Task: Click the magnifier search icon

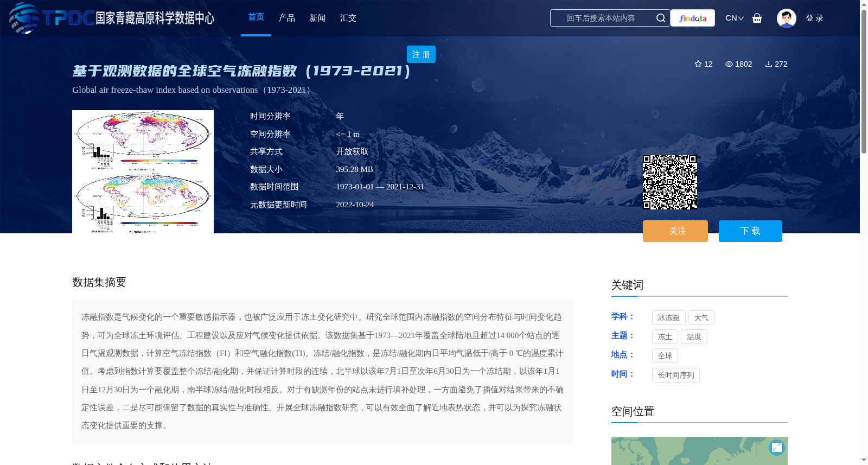Action: coord(661,18)
